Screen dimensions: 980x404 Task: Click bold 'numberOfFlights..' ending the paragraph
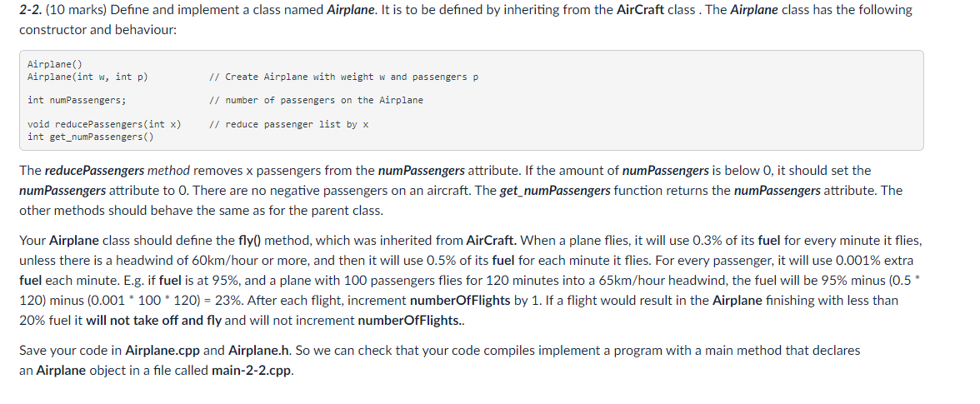pos(411,321)
